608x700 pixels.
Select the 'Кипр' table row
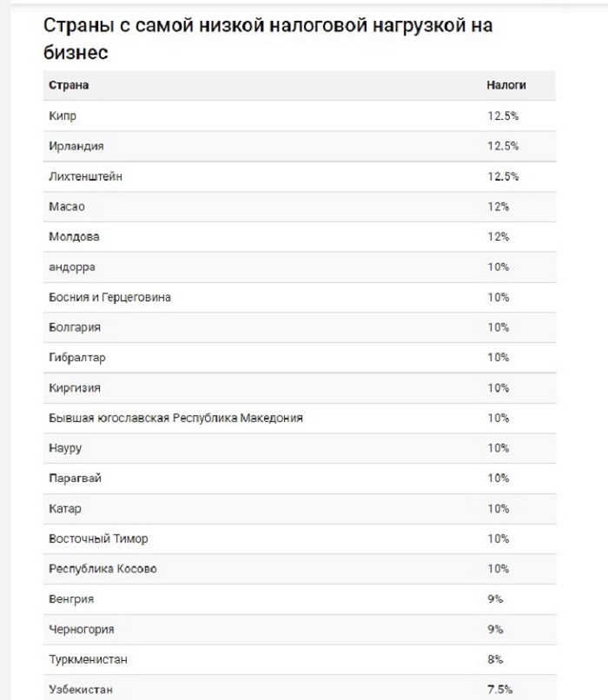pos(300,116)
